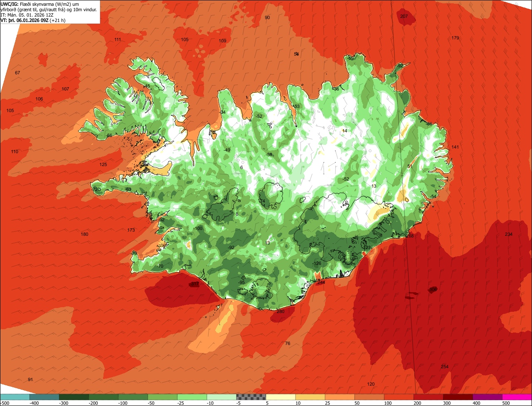Click the value 125 in Breiðafjörður bay
Image resolution: width=532 pixels, height=406 pixels.
pyautogui.click(x=103, y=164)
